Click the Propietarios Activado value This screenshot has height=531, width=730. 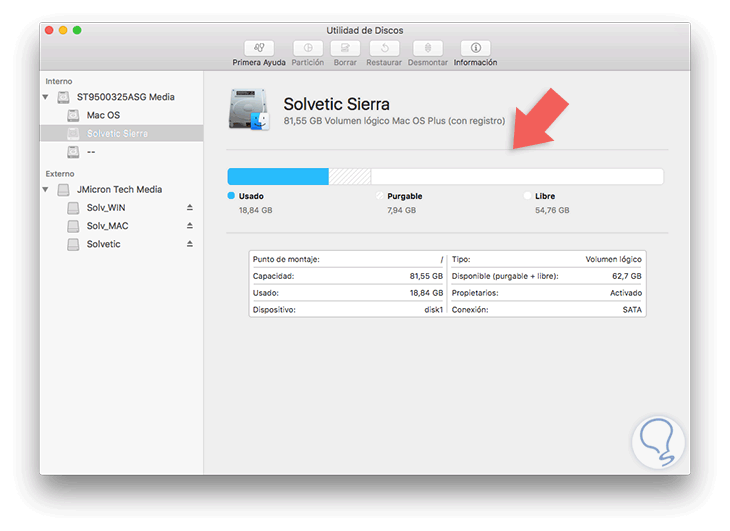click(x=626, y=293)
